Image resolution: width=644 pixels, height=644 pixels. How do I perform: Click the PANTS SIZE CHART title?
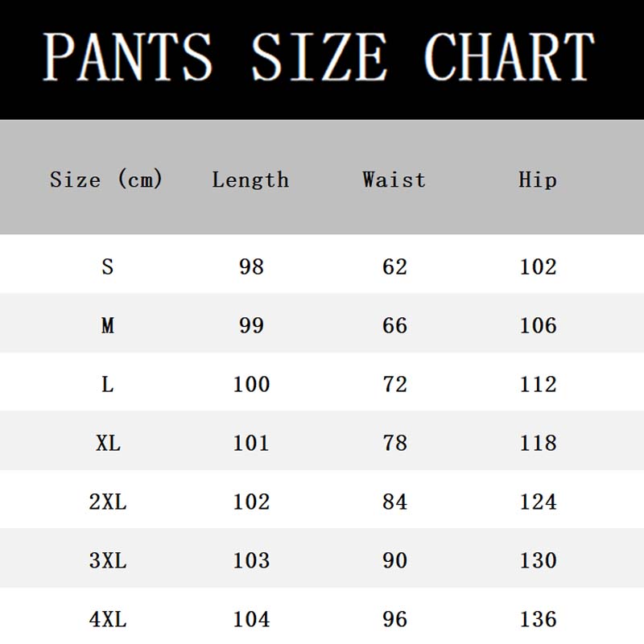click(x=319, y=56)
